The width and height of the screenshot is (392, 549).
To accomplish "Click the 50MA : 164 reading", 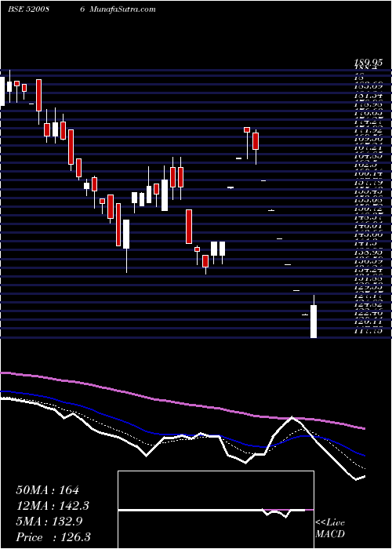I will tap(48, 490).
